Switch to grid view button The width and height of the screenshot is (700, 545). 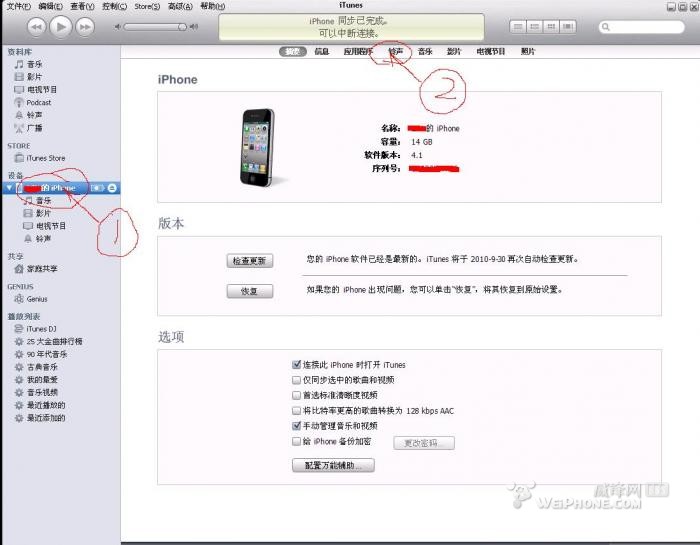tap(551, 27)
